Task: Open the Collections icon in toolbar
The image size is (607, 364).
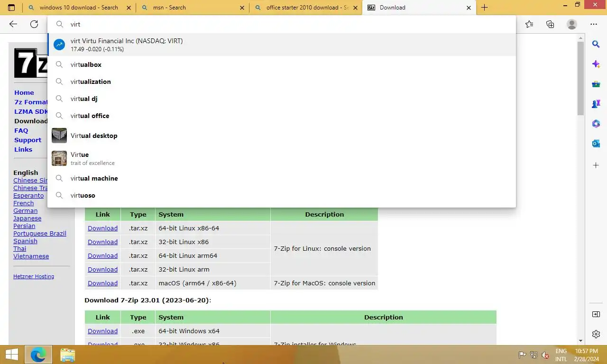Action: (550, 24)
